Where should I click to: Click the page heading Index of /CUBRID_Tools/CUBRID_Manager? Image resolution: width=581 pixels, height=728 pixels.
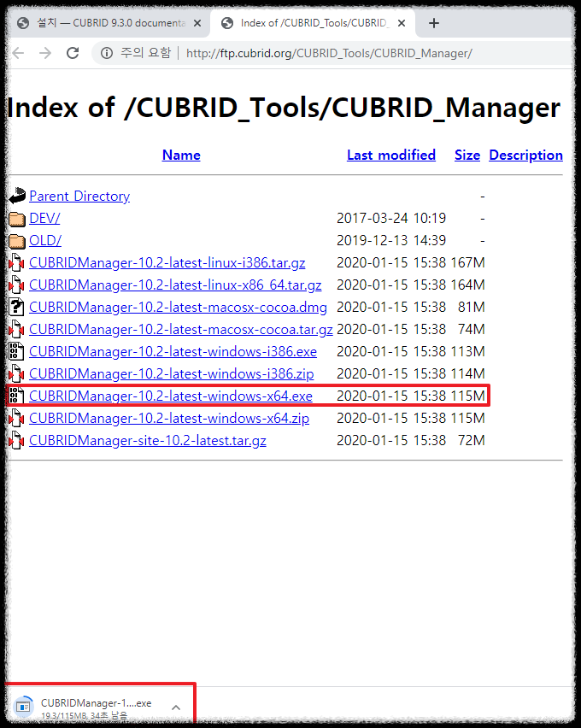coord(284,109)
